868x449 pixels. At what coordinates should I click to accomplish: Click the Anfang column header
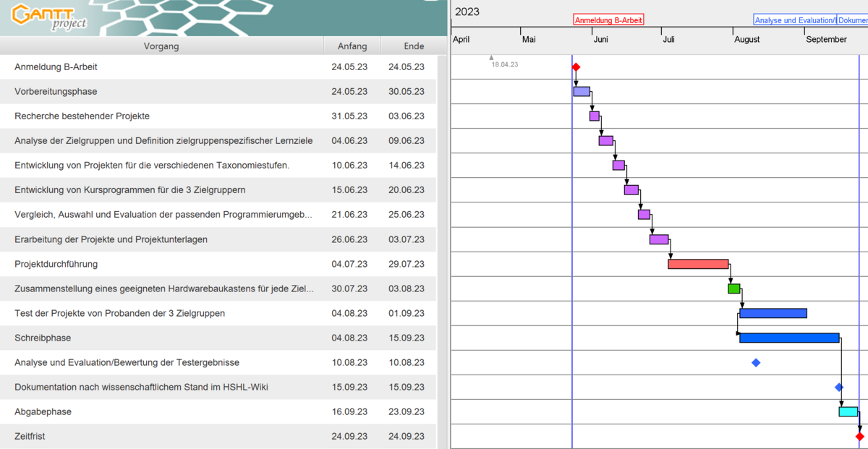click(352, 46)
